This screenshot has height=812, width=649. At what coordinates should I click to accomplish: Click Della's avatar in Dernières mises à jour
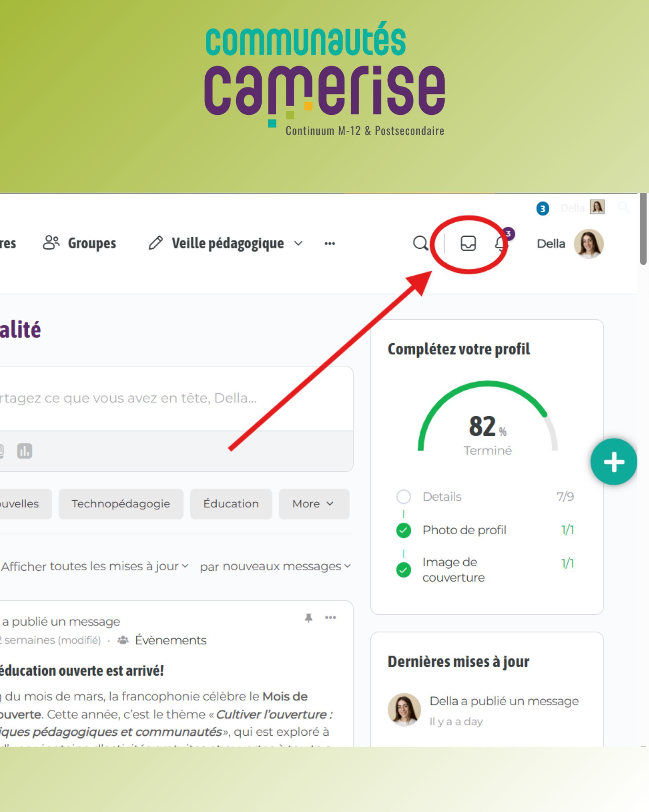(x=404, y=710)
